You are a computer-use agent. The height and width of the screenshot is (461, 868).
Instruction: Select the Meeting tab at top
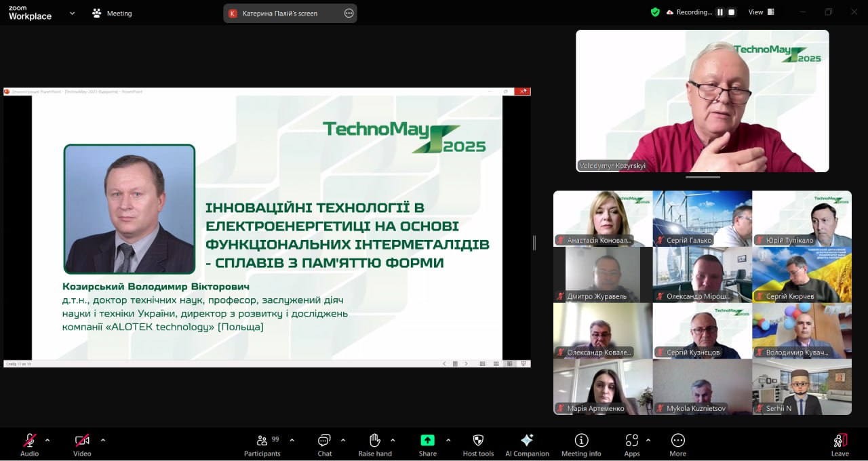pyautogui.click(x=113, y=14)
